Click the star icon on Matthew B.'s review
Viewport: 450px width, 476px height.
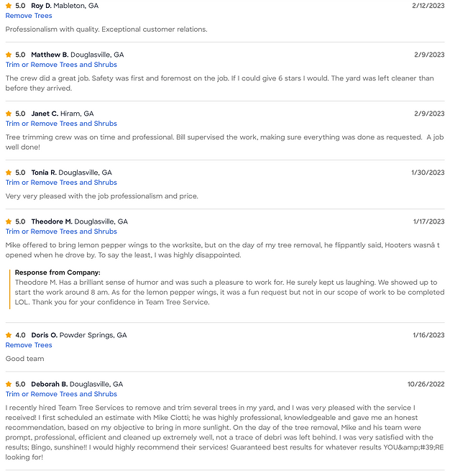point(9,55)
